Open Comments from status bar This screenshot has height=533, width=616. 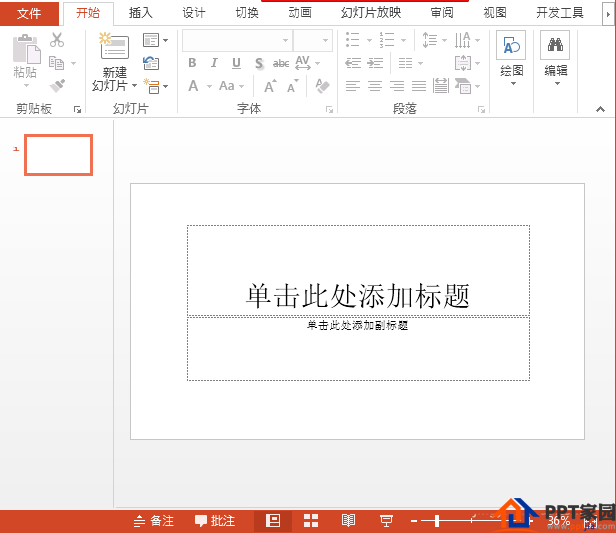pyautogui.click(x=215, y=521)
